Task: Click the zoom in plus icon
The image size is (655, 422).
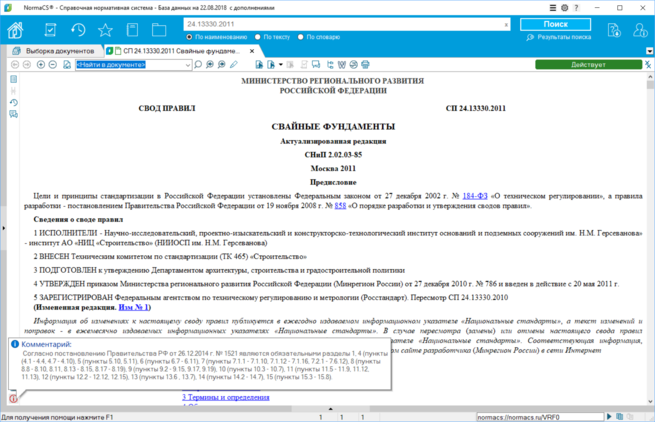Action: tap(40, 65)
